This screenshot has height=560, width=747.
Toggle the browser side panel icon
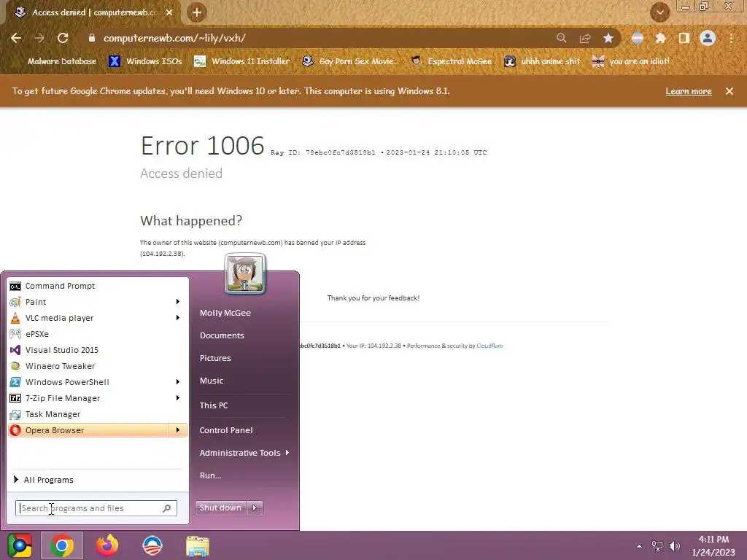click(x=684, y=38)
